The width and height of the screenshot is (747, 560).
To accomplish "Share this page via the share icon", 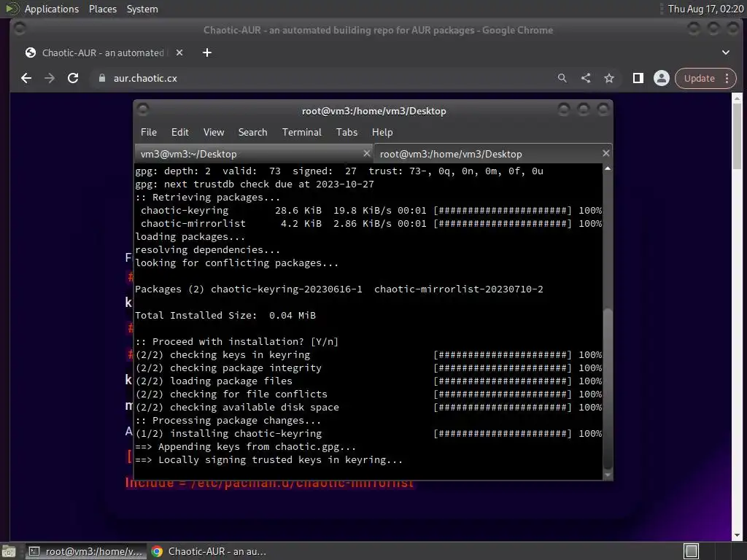I will tap(586, 78).
